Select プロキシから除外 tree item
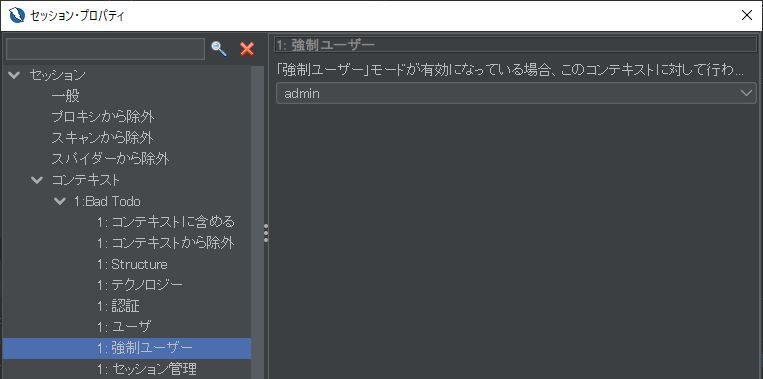This screenshot has width=763, height=379. [x=103, y=117]
